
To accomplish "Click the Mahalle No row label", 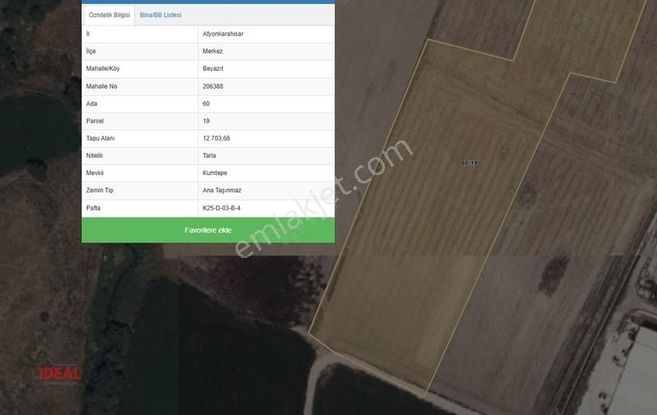I will click(101, 86).
